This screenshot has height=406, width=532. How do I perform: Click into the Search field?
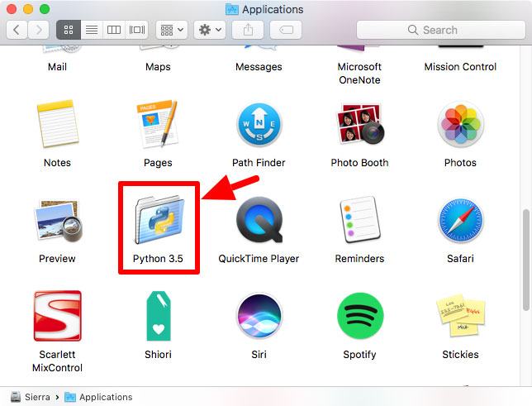[x=441, y=30]
